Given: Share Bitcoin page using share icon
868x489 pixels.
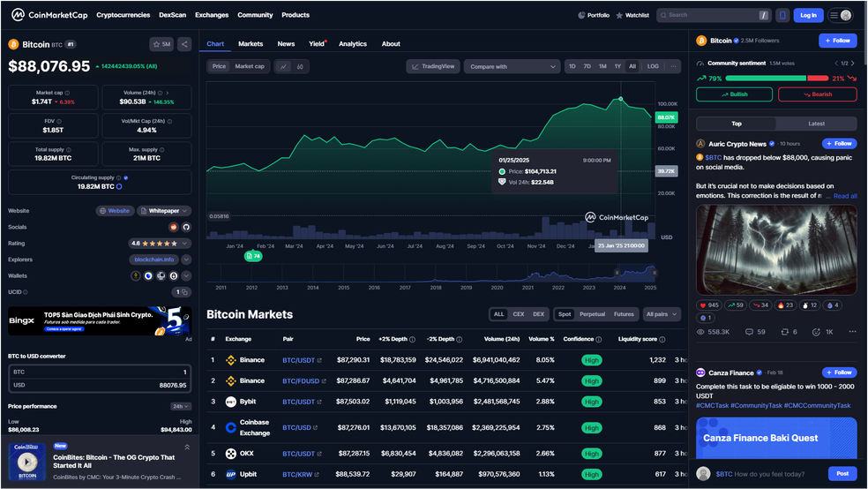Looking at the screenshot, I should click(184, 44).
